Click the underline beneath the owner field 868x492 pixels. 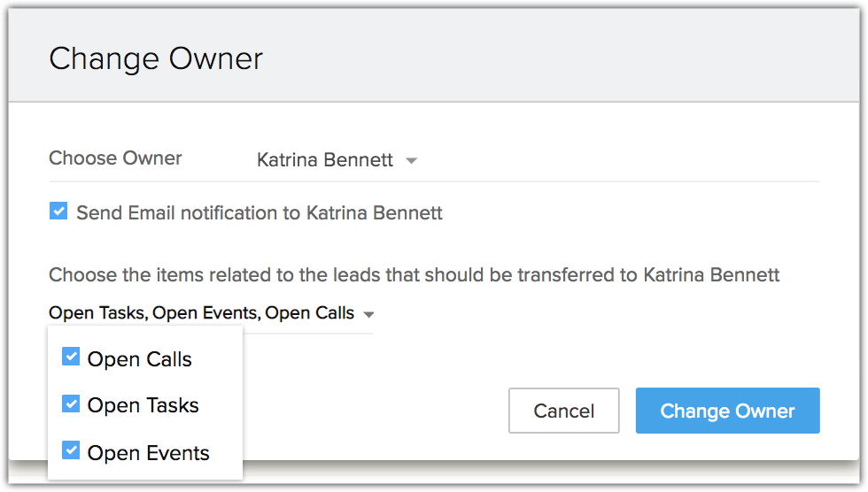[x=531, y=181]
